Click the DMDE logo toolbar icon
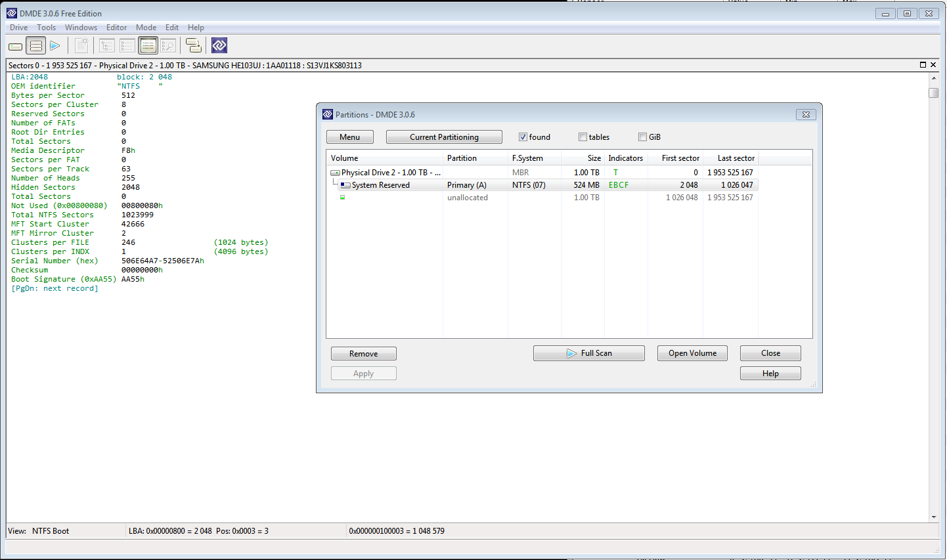The height and width of the screenshot is (560, 947). click(x=219, y=46)
